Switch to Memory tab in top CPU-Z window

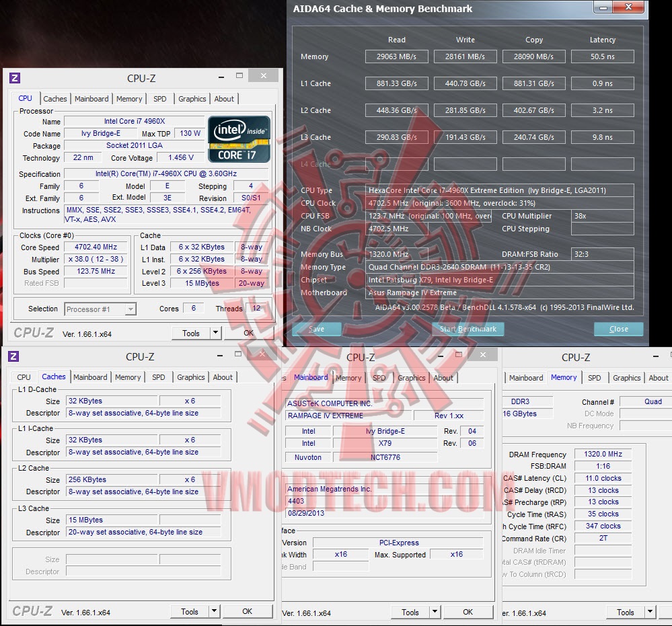[x=129, y=99]
